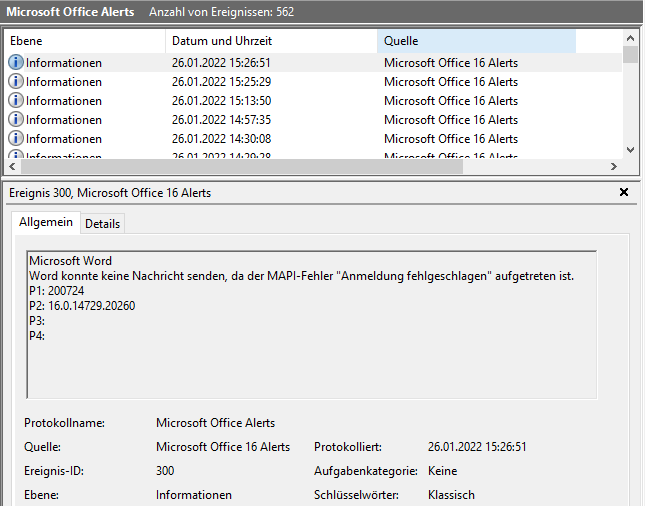The image size is (645, 506).
Task: Select the Allgemein tab
Action: point(46,223)
